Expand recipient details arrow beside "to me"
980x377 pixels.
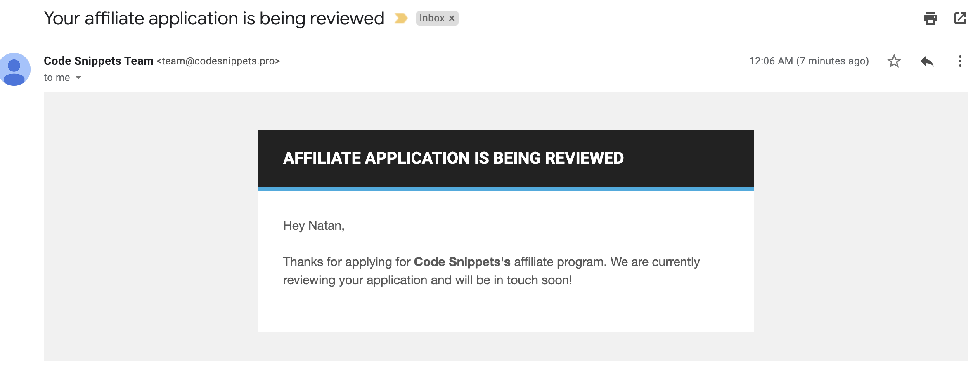pyautogui.click(x=78, y=78)
